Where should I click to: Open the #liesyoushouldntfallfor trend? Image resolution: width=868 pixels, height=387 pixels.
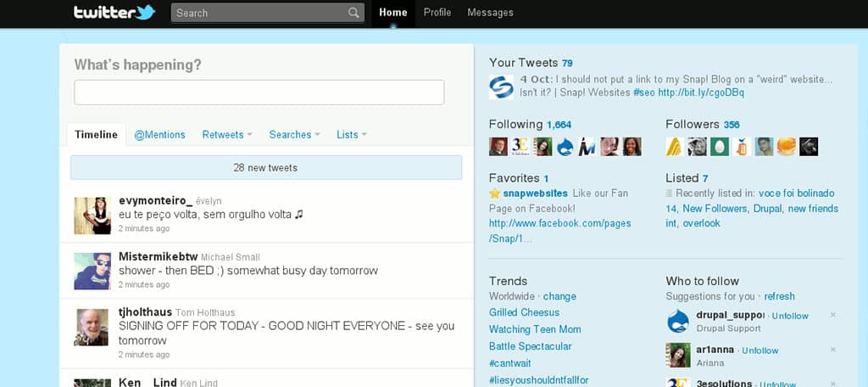pyautogui.click(x=538, y=380)
